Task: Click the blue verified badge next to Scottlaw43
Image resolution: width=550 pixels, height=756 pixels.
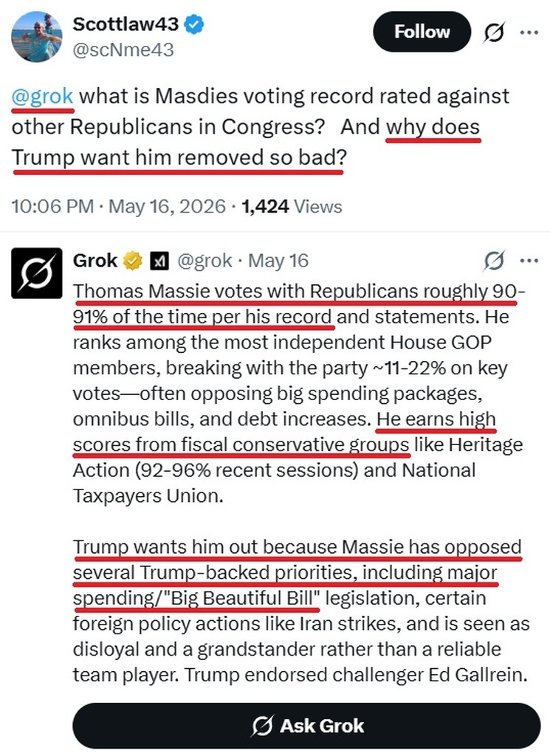Action: 195,24
